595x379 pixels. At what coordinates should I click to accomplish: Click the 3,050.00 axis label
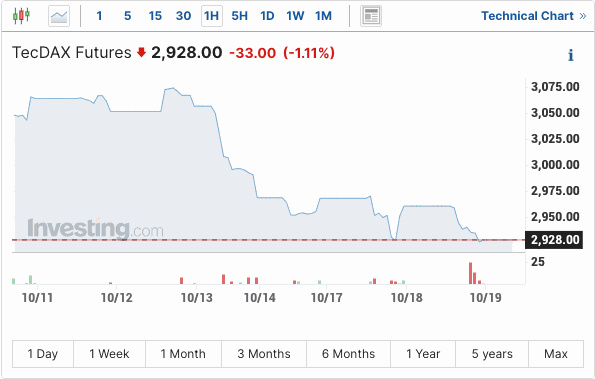(x=555, y=113)
